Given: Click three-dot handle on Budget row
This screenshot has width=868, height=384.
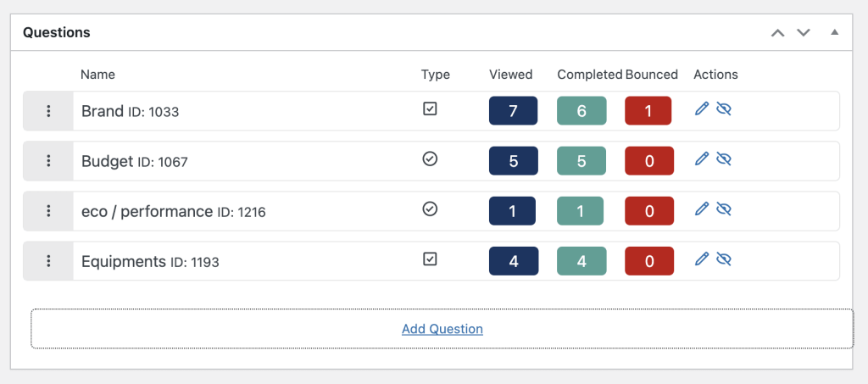Looking at the screenshot, I should coord(48,161).
